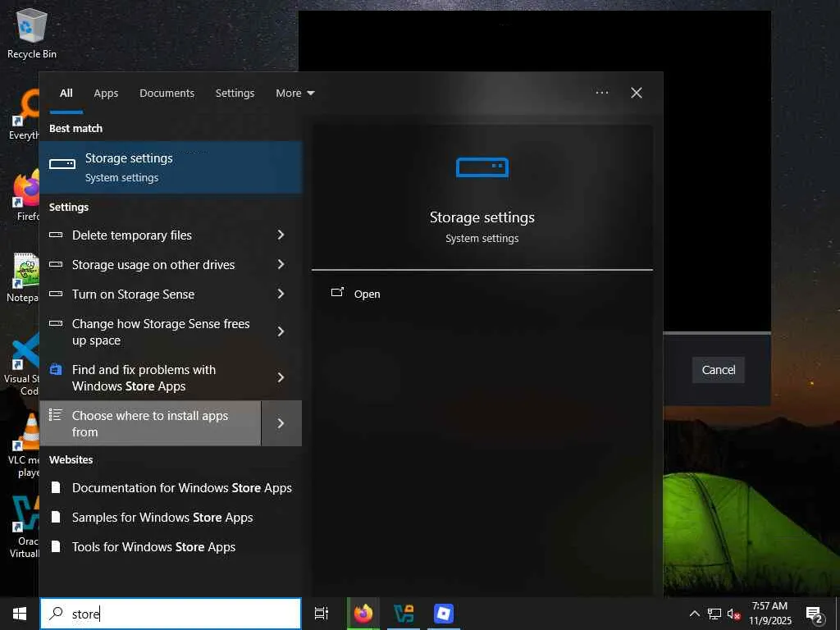Click the Open action icon in preview pane
The width and height of the screenshot is (840, 630).
tap(337, 293)
